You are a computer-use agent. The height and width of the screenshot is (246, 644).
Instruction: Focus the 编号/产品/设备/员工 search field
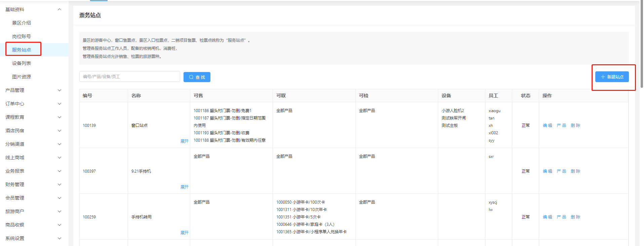coord(129,76)
